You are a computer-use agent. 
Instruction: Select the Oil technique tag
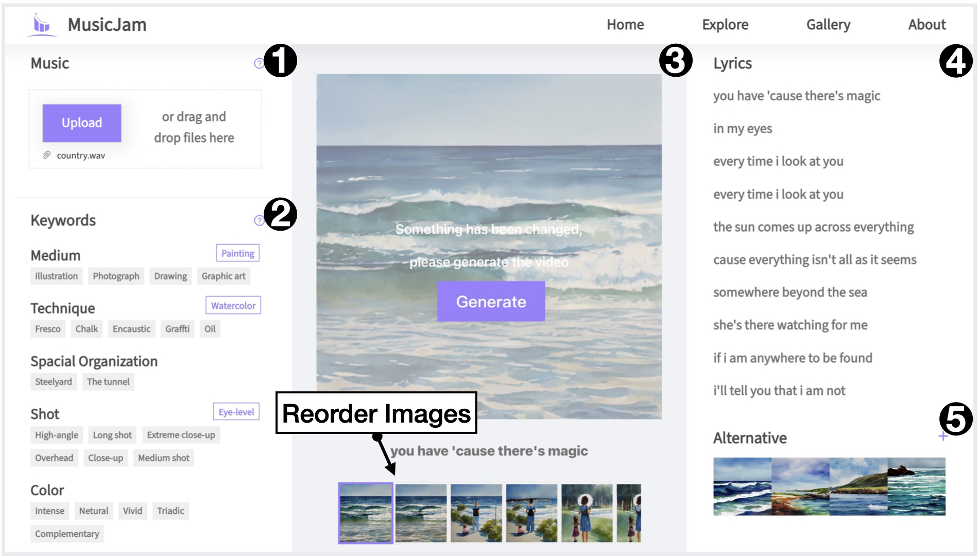pyautogui.click(x=210, y=329)
